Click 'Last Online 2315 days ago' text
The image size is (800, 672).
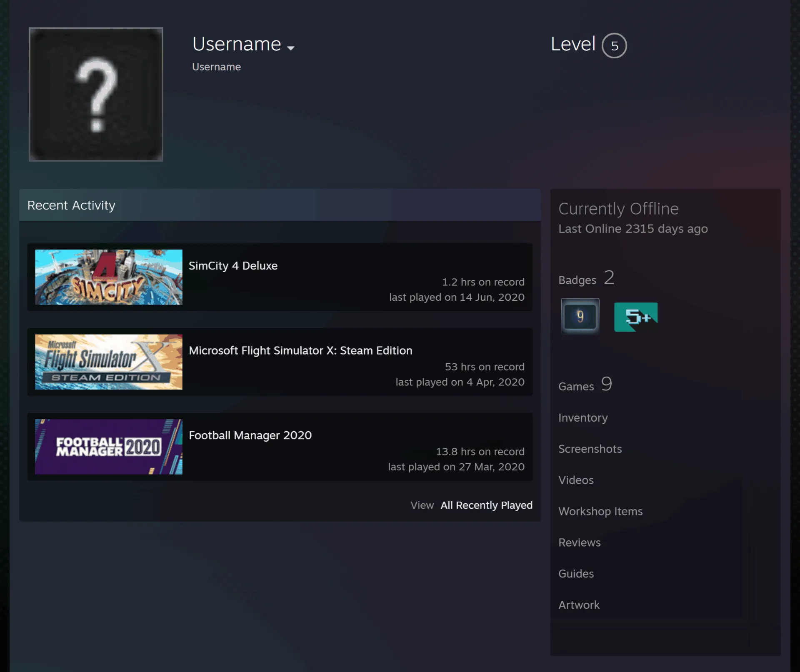(x=633, y=229)
